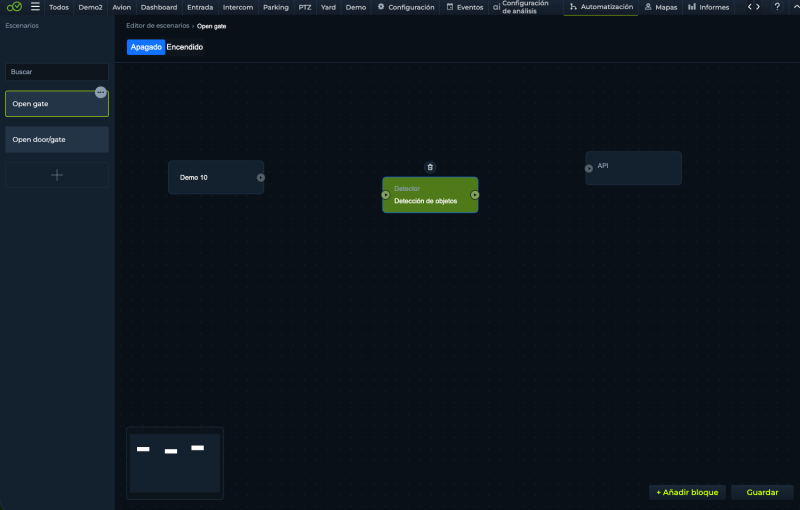Click the green logo icon at top-left
The height and width of the screenshot is (510, 800).
pos(14,7)
